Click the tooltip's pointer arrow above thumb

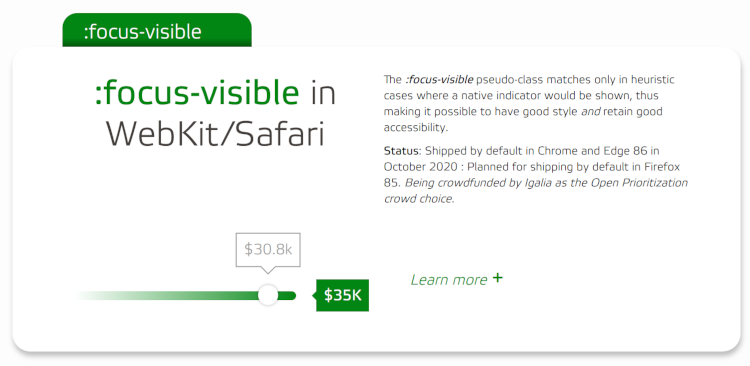click(x=268, y=270)
